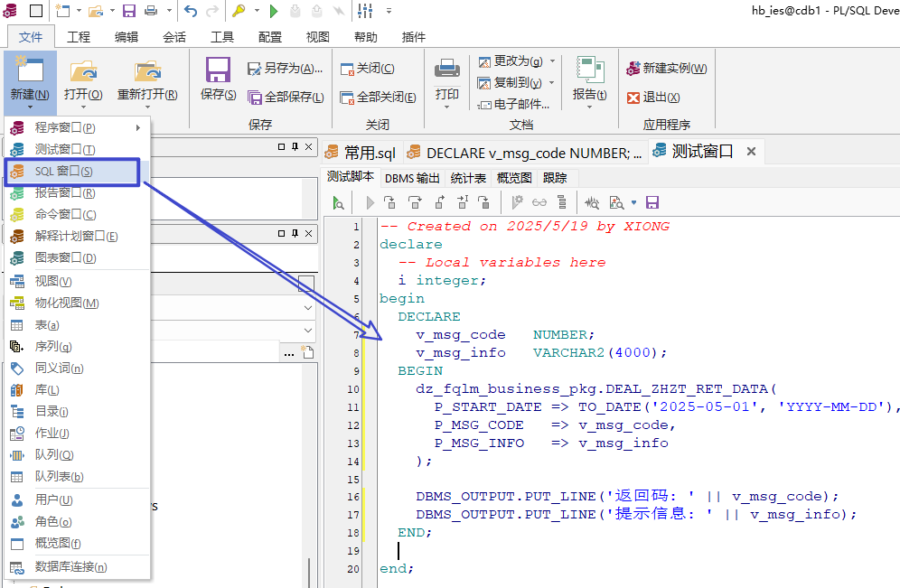The height and width of the screenshot is (588, 900).
Task: Choose 测试窗口 from the New menu
Action: [78, 149]
